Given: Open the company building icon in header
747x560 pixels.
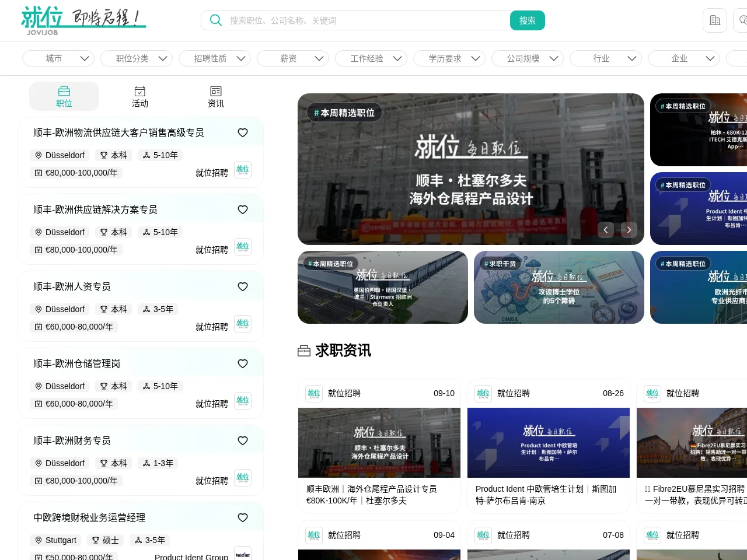Looking at the screenshot, I should tap(715, 20).
